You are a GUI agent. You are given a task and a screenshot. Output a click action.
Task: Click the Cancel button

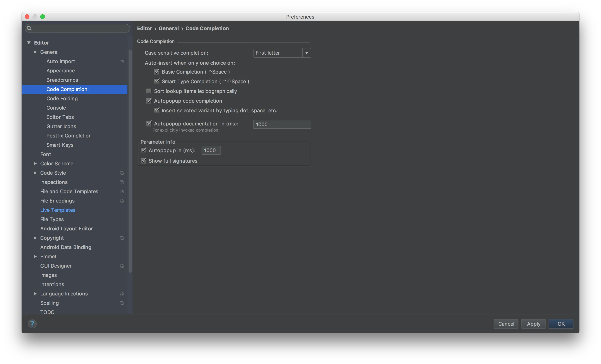(x=506, y=324)
